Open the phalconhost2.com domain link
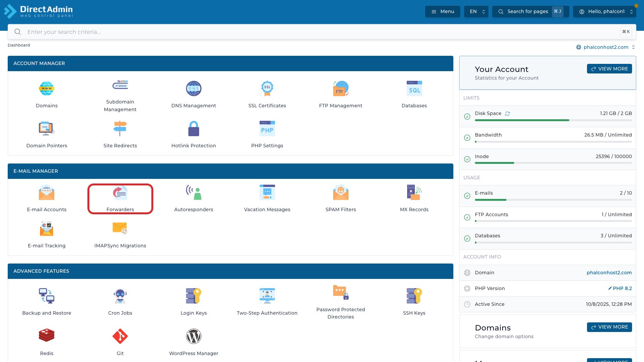Viewport: 644px width, 362px height. (609, 273)
